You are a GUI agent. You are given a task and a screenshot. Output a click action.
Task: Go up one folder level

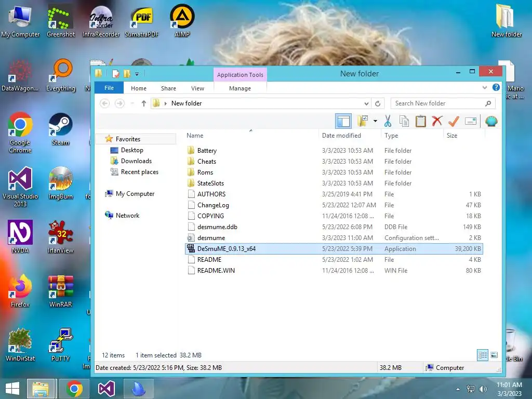[x=144, y=103]
